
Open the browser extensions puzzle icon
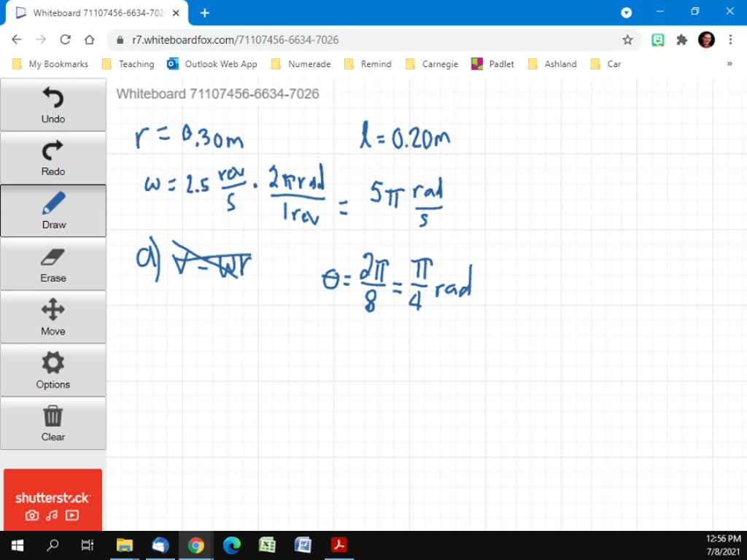682,40
